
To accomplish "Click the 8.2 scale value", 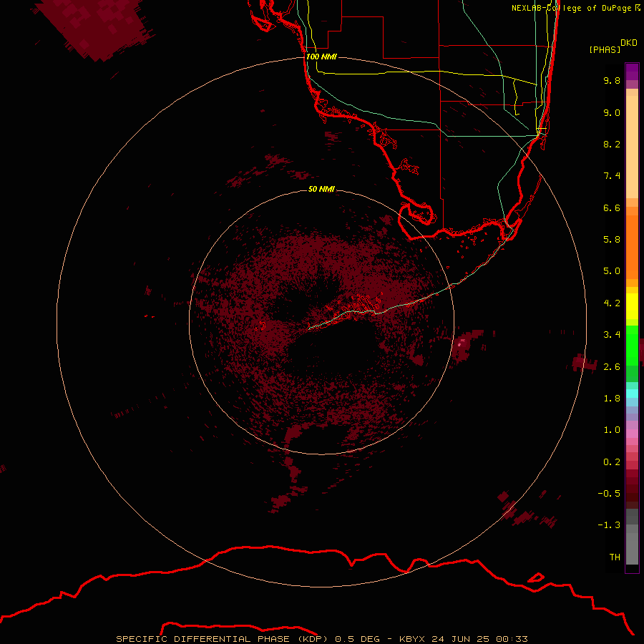I will coord(612,144).
